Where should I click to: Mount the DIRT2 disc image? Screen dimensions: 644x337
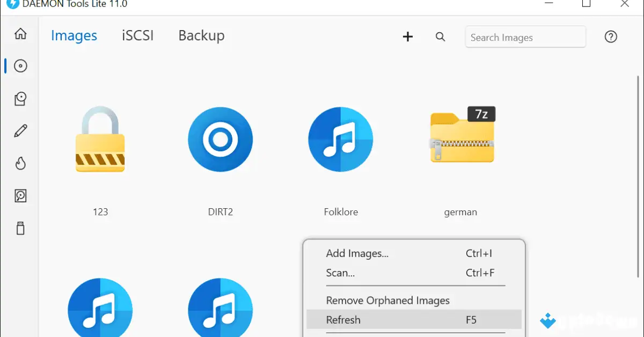220,140
